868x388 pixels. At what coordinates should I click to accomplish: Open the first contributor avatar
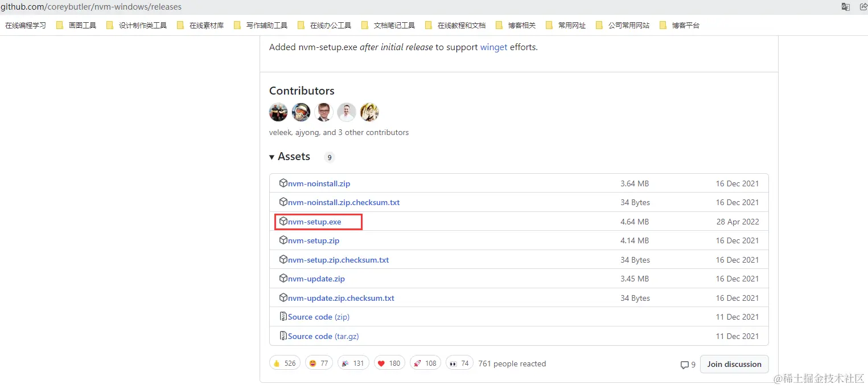pyautogui.click(x=278, y=112)
